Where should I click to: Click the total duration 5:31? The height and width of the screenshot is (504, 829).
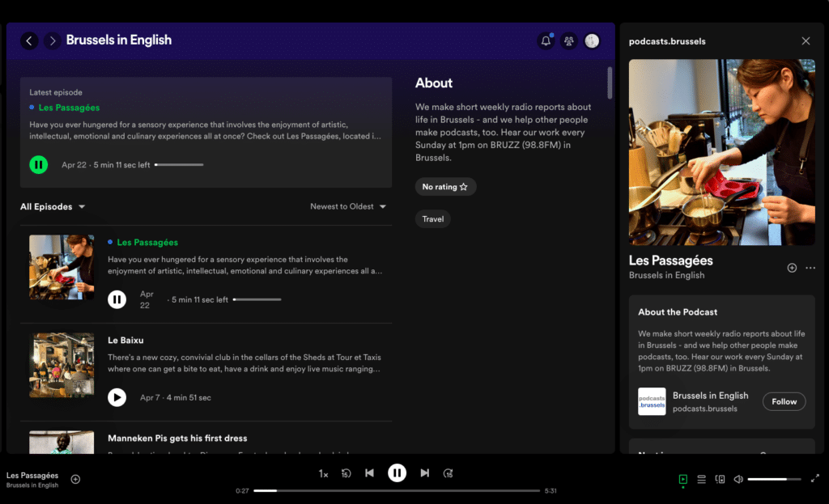click(x=551, y=491)
